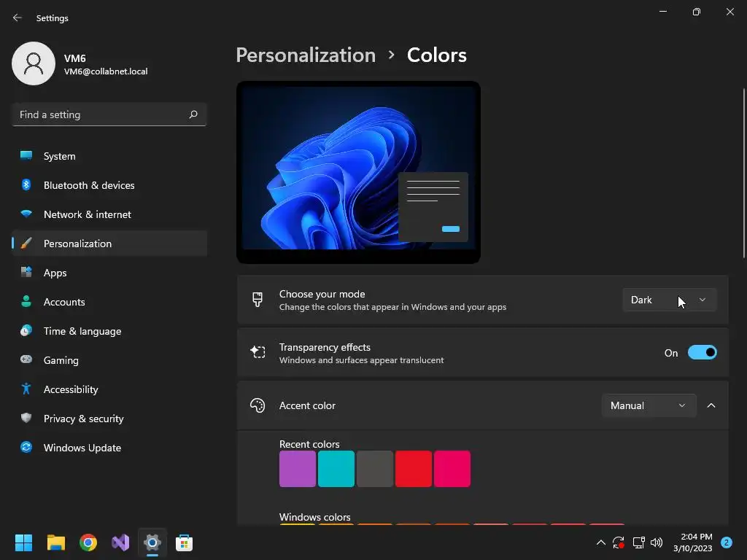Pick the teal recent color swatch
The image size is (747, 560).
coord(336,469)
